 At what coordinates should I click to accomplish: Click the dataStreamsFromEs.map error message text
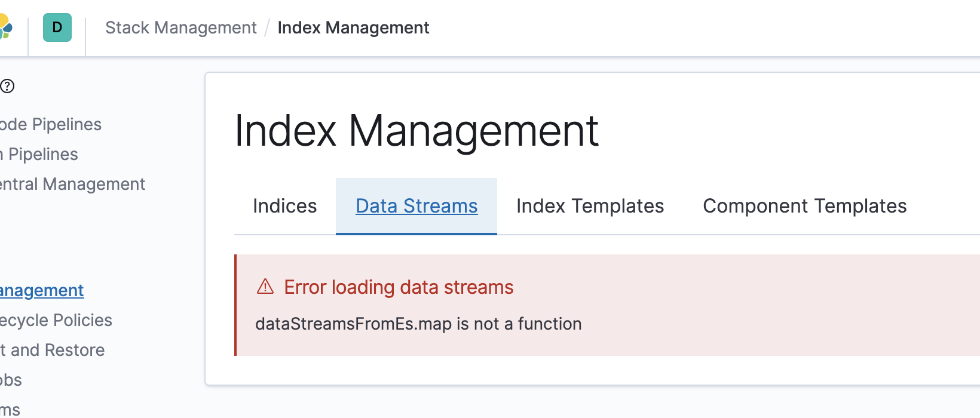tap(418, 324)
